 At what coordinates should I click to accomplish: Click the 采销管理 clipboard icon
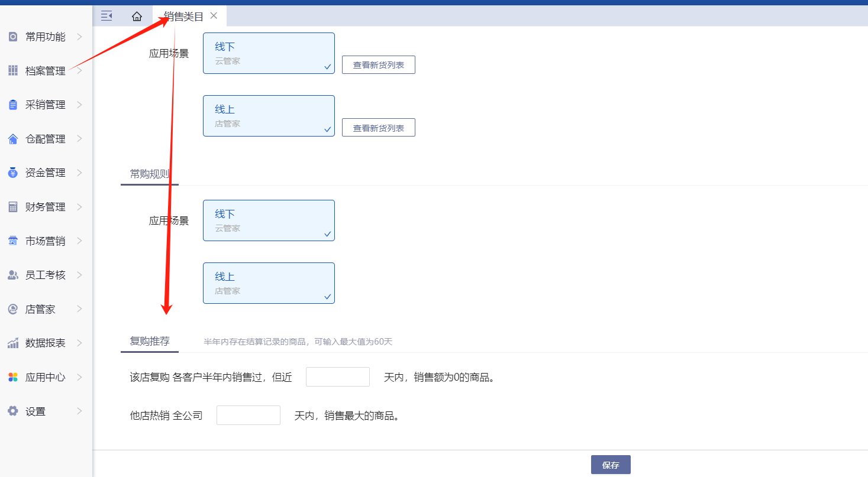13,105
